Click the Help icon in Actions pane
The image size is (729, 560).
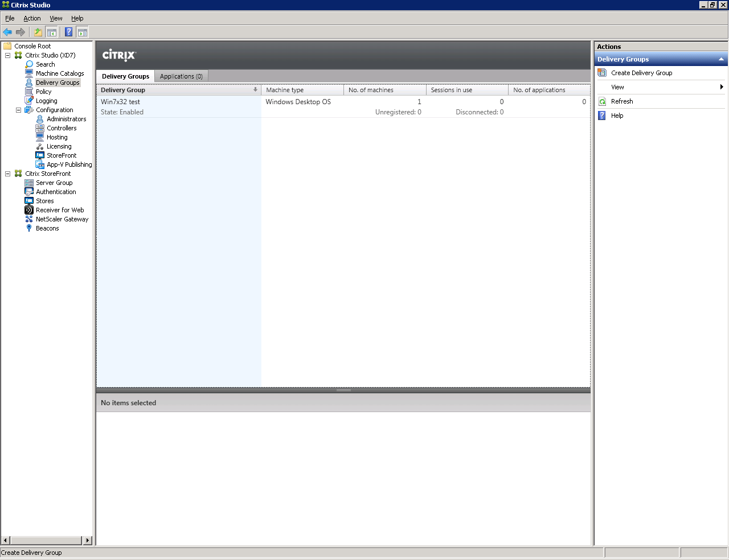tap(602, 116)
